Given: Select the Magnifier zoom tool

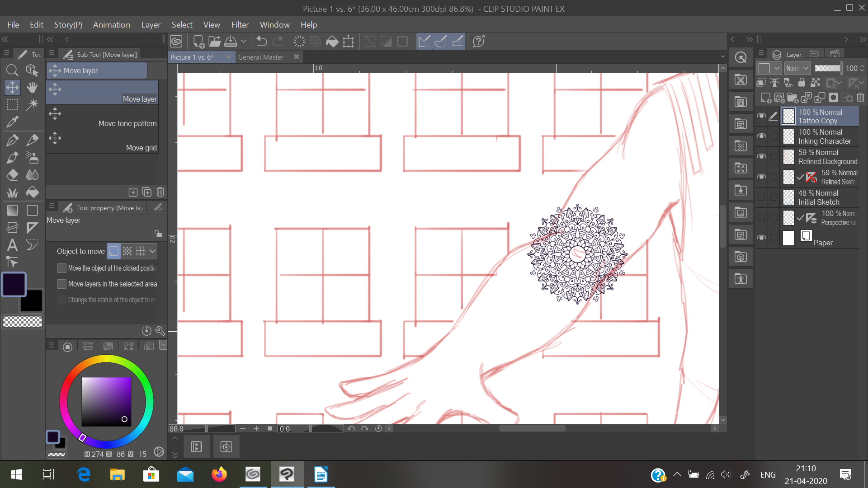Looking at the screenshot, I should point(12,70).
